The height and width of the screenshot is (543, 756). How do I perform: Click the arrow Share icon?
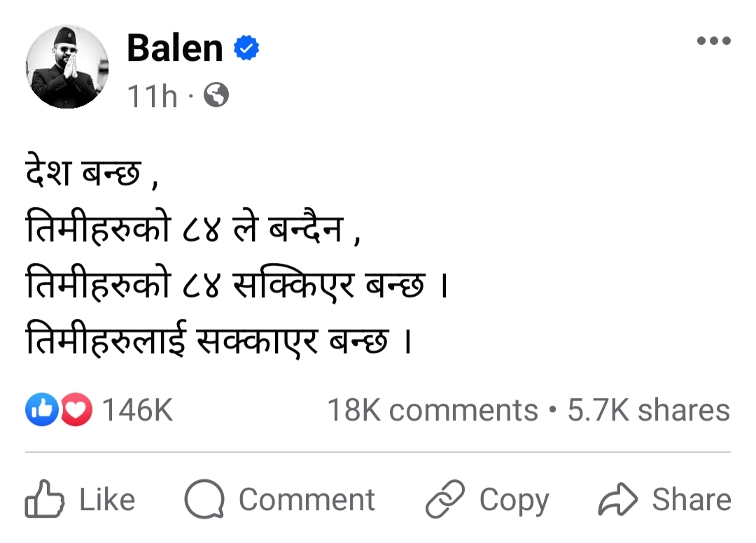tap(617, 499)
